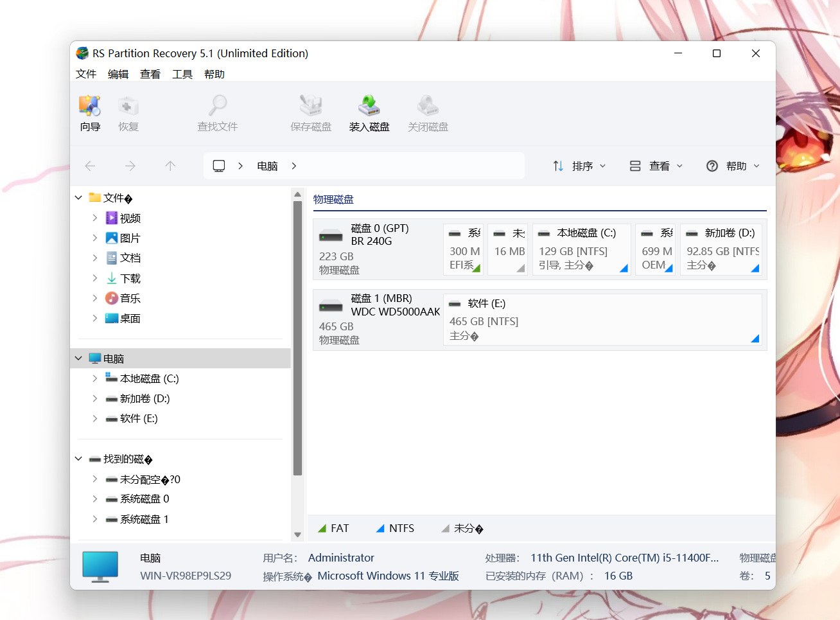Select 系统磁盘 1 in found disks

[137, 520]
